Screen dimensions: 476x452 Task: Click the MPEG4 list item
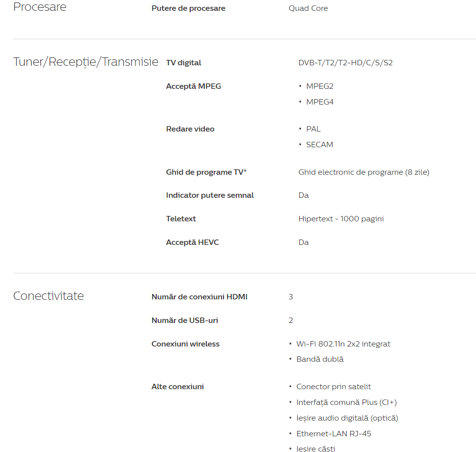pos(320,102)
